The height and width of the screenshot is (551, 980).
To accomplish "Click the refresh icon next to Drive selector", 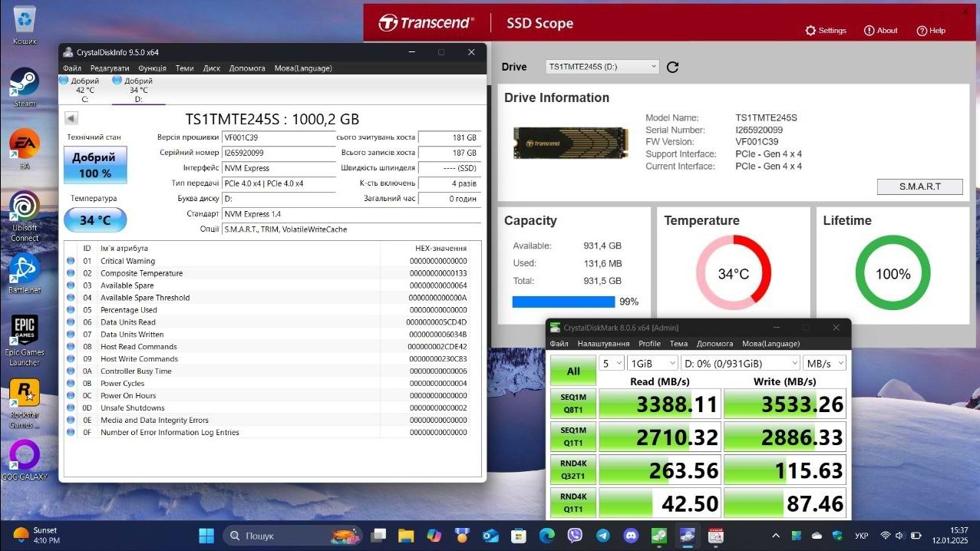I will (673, 67).
